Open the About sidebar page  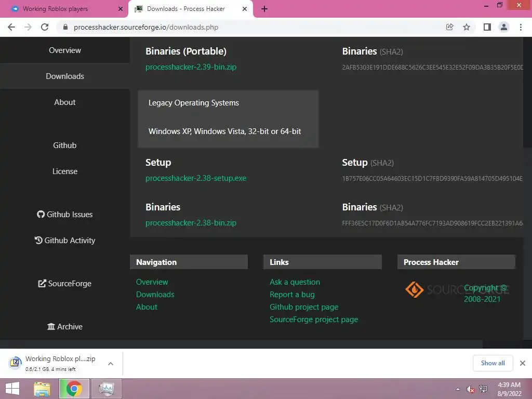tap(65, 102)
